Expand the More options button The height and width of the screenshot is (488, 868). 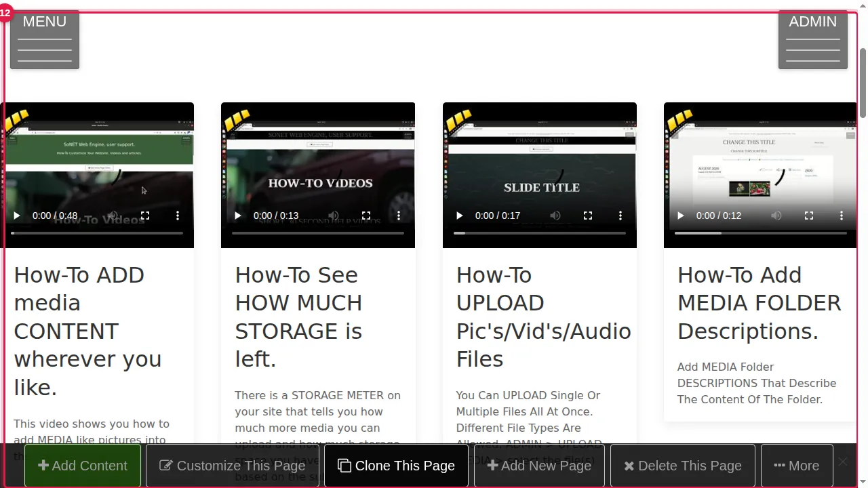797,466
